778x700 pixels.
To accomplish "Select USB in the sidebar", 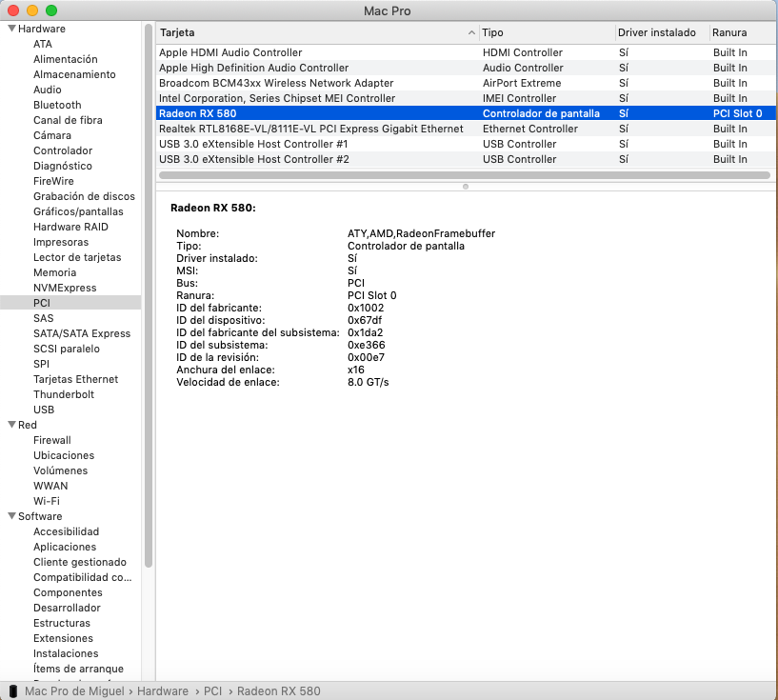I will click(x=44, y=410).
